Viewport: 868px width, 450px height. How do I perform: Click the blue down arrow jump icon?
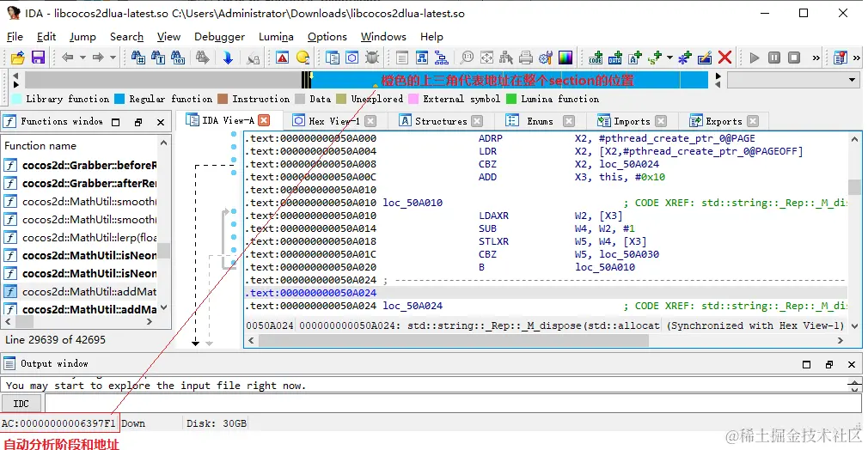tap(228, 58)
